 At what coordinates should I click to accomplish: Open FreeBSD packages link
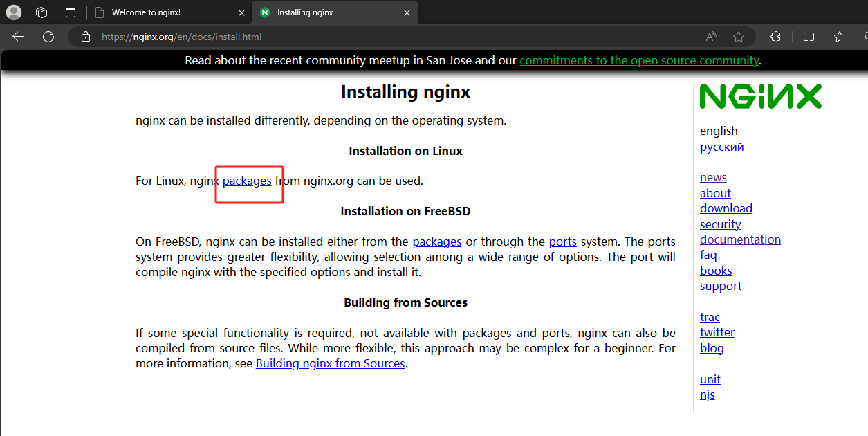coord(437,242)
